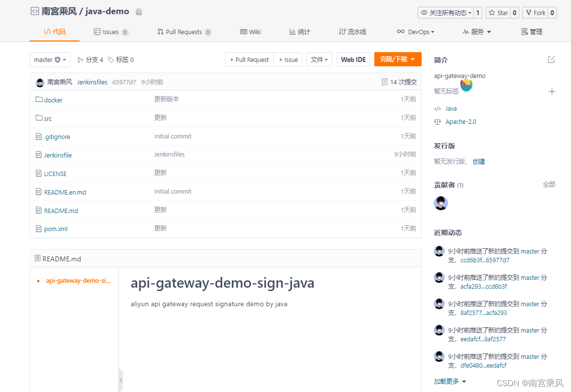Open the 统计 tab
This screenshot has width=571, height=392.
[x=300, y=32]
